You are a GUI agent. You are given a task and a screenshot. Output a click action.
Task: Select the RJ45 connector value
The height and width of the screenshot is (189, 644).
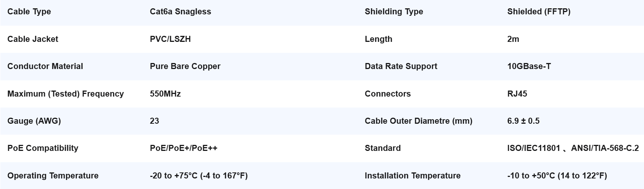pyautogui.click(x=517, y=94)
